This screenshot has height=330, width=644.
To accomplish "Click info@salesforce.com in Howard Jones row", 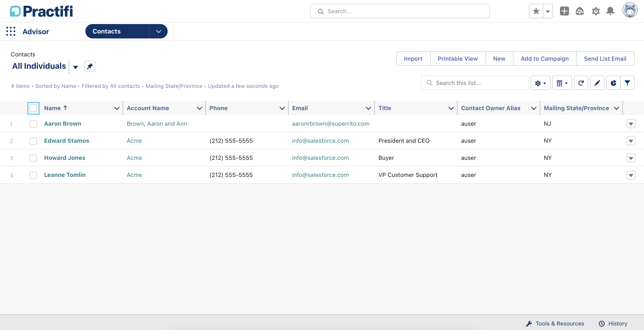I will point(320,158).
